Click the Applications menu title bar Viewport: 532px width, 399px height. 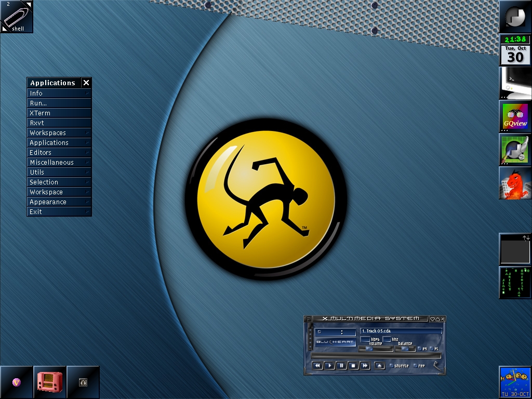tap(54, 83)
